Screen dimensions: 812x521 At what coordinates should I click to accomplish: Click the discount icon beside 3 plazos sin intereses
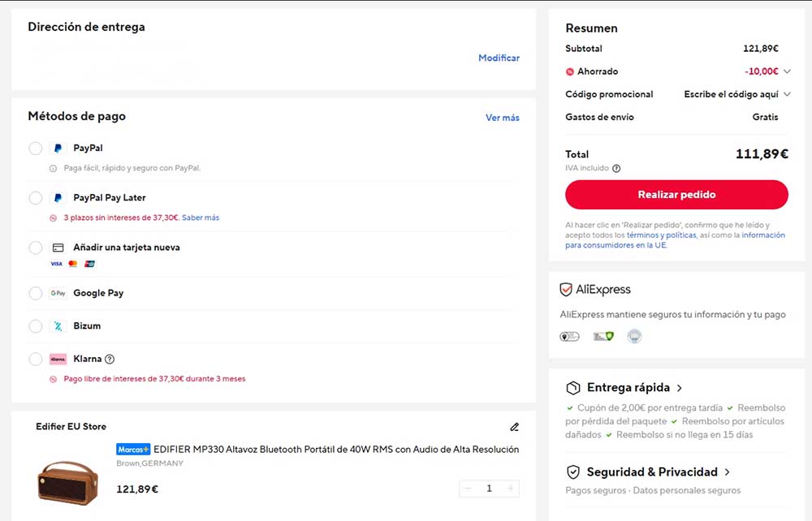(53, 218)
